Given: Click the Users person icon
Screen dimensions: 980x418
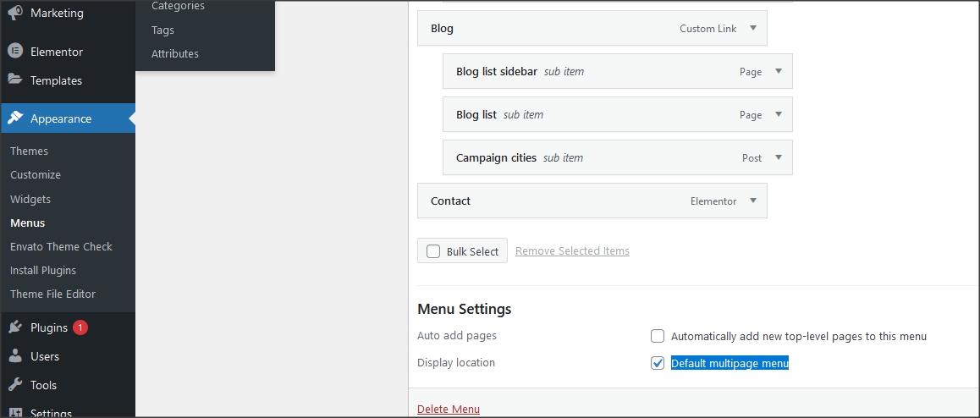Looking at the screenshot, I should (x=15, y=356).
